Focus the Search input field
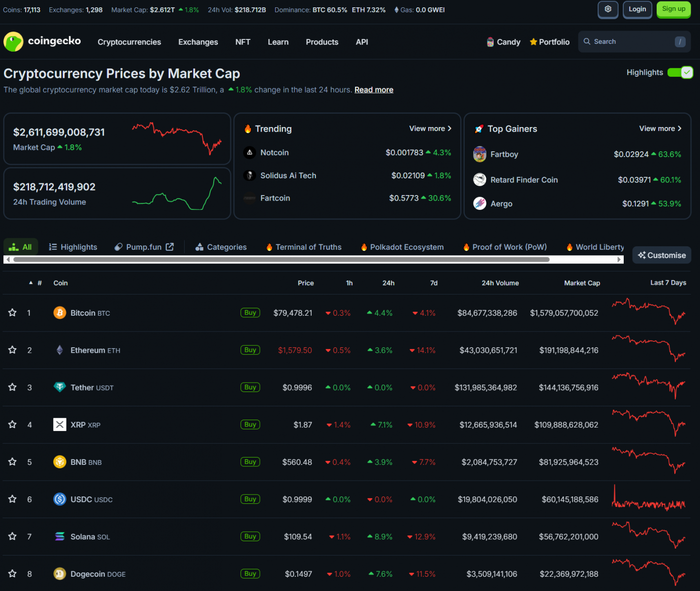The width and height of the screenshot is (700, 591). pyautogui.click(x=630, y=42)
